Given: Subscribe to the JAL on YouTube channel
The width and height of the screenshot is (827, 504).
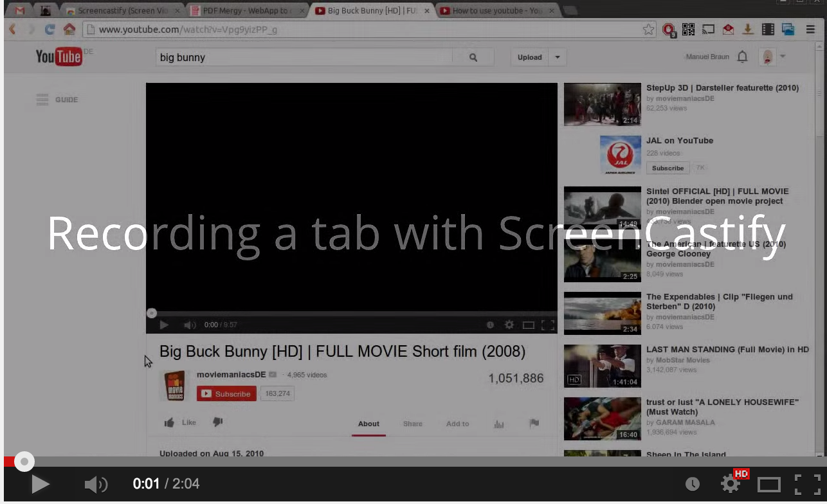Looking at the screenshot, I should click(668, 168).
